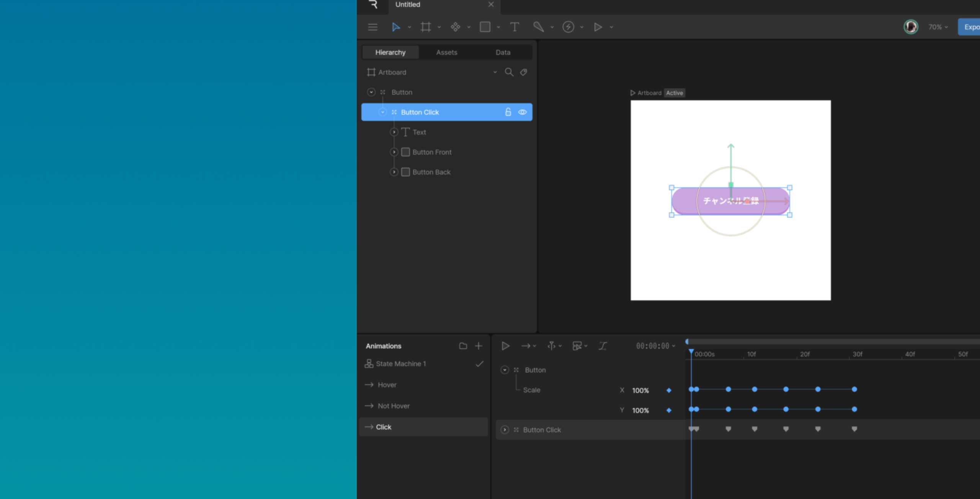Switch to the Assets tab

[446, 52]
